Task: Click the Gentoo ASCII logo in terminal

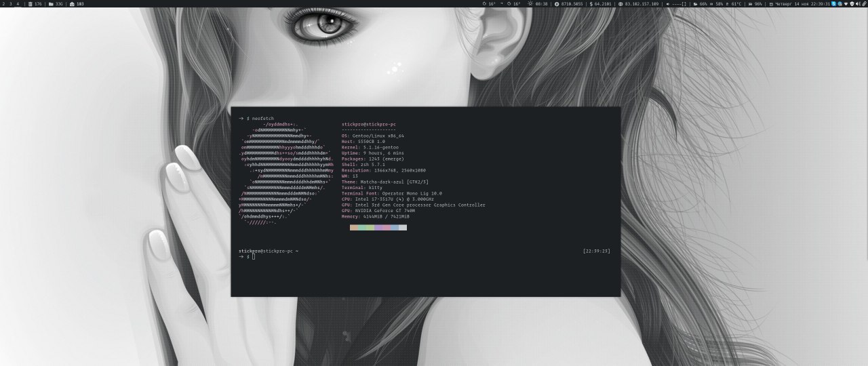Action: coord(286,174)
